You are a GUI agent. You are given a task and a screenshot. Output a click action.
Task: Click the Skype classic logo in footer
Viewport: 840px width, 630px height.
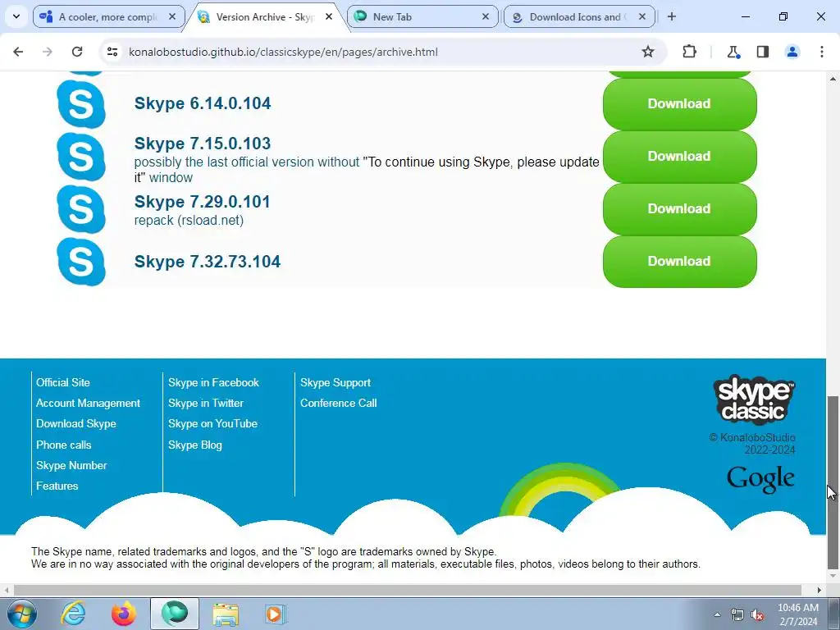pyautogui.click(x=755, y=399)
